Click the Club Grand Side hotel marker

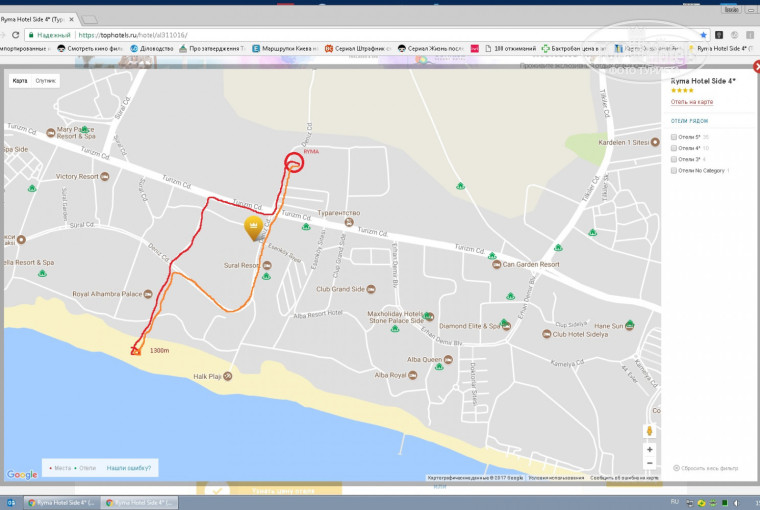pyautogui.click(x=371, y=289)
